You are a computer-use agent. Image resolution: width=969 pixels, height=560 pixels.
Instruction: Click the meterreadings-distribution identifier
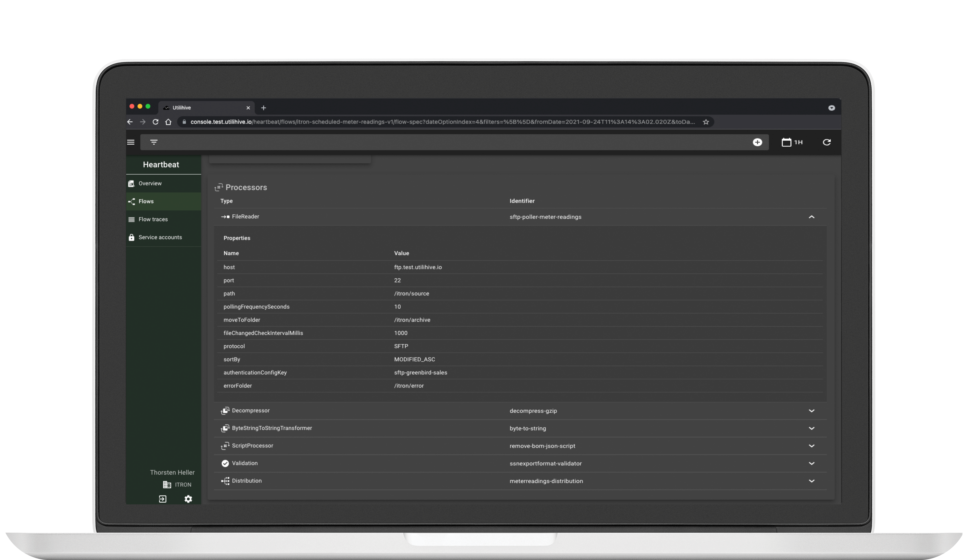coord(546,481)
